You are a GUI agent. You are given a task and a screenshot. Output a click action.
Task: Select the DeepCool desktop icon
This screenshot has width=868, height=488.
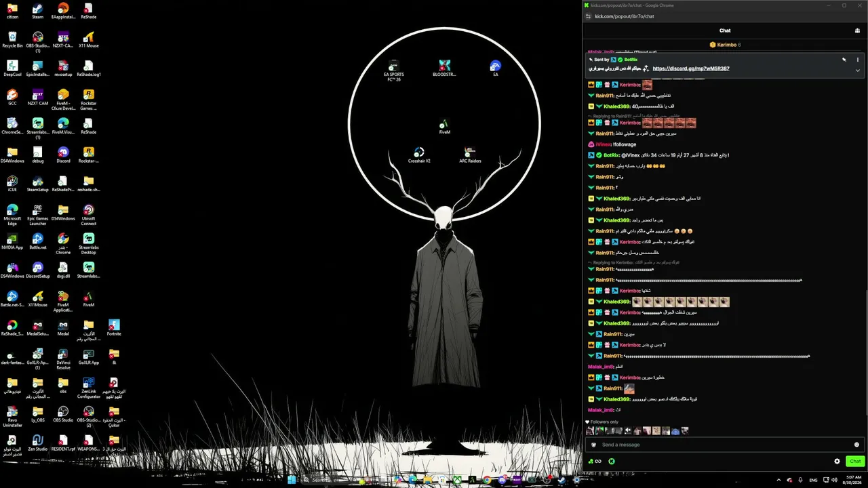pyautogui.click(x=12, y=69)
